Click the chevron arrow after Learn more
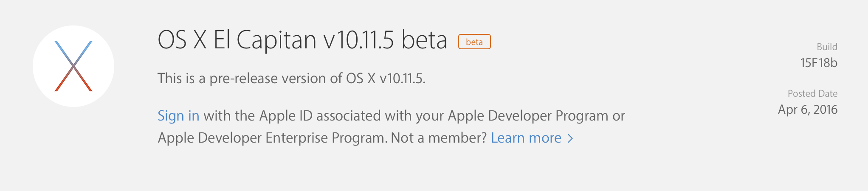Screen dimensions: 868x191 point(571,138)
